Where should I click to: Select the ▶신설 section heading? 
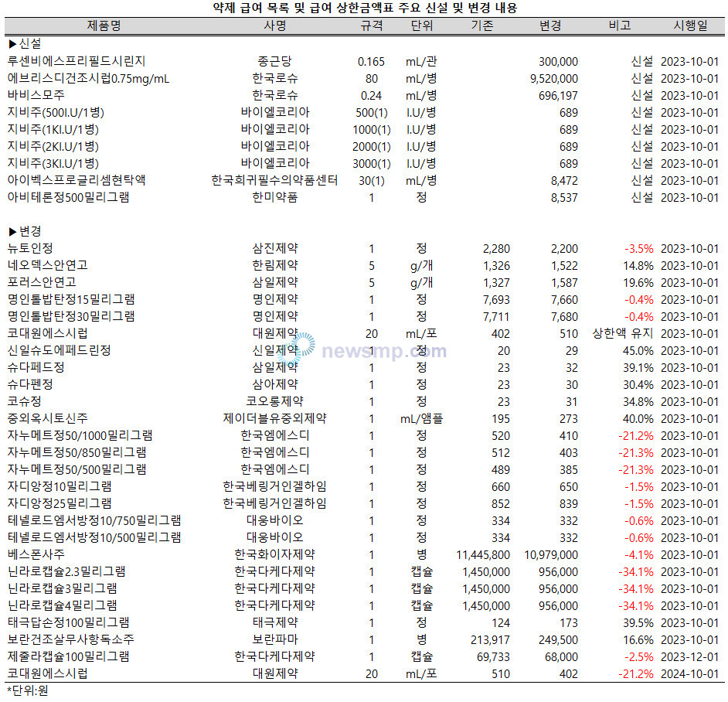click(x=25, y=43)
